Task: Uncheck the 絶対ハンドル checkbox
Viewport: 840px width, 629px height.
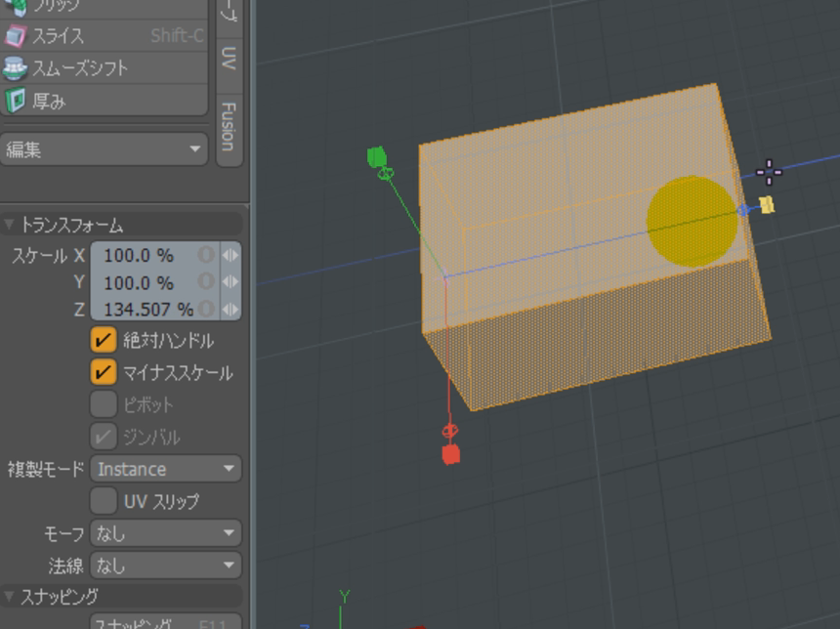Action: 104,340
